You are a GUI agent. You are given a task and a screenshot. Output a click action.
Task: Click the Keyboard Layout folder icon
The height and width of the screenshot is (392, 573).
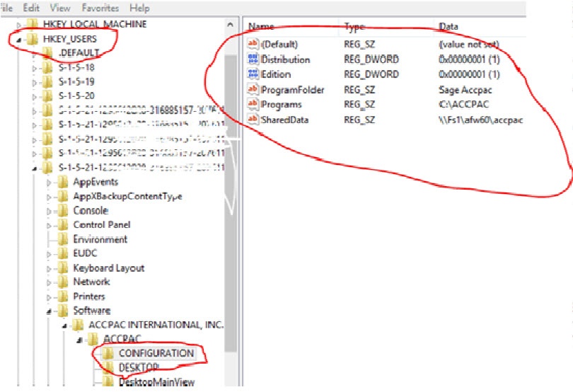coord(63,268)
